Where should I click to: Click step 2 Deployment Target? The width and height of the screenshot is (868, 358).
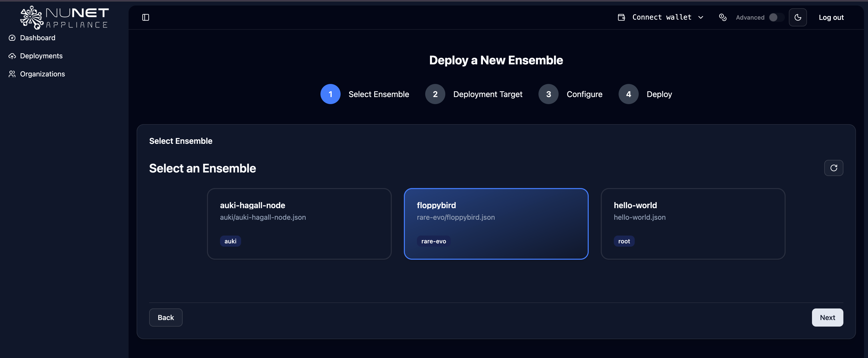(x=435, y=94)
